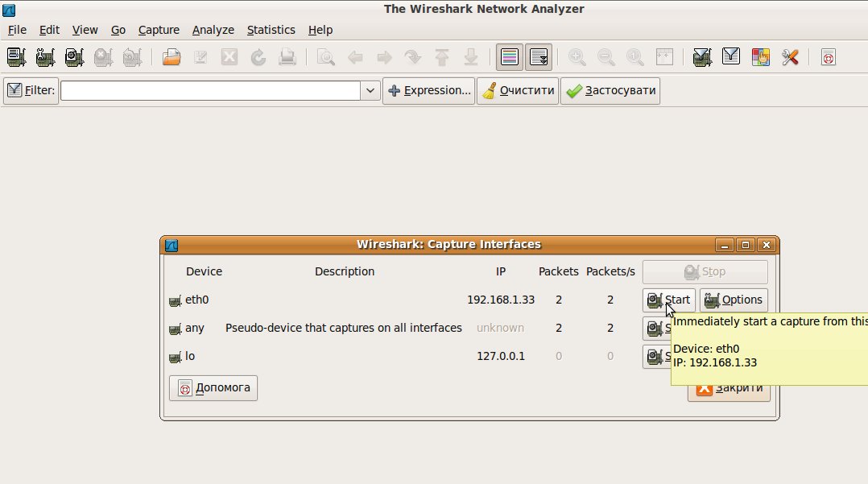Maximize the Capture Interfaces dialog
This screenshot has width=868, height=484.
(x=745, y=245)
